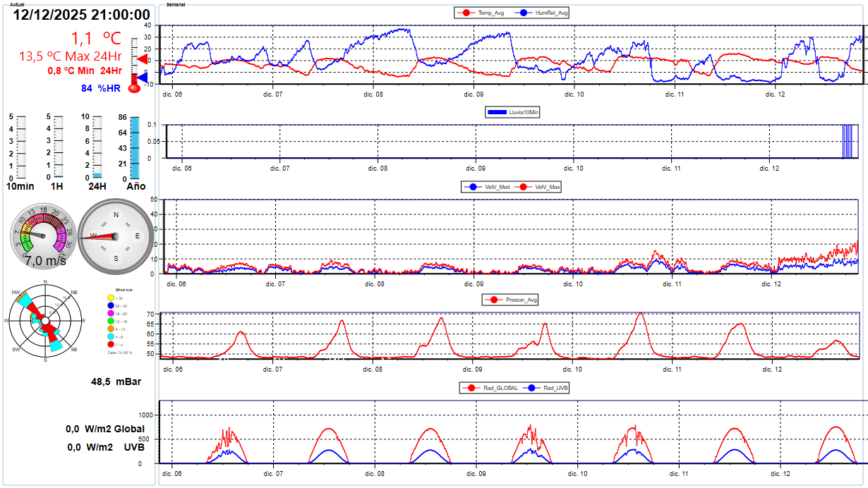Image resolution: width=868 pixels, height=488 pixels.
Task: Click the green 13-19 wind legend swatch
Action: [111, 322]
